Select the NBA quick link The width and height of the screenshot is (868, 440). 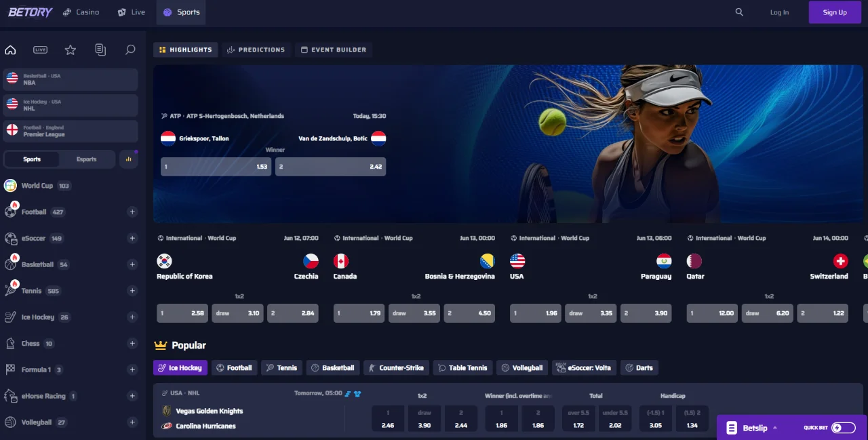(71, 79)
